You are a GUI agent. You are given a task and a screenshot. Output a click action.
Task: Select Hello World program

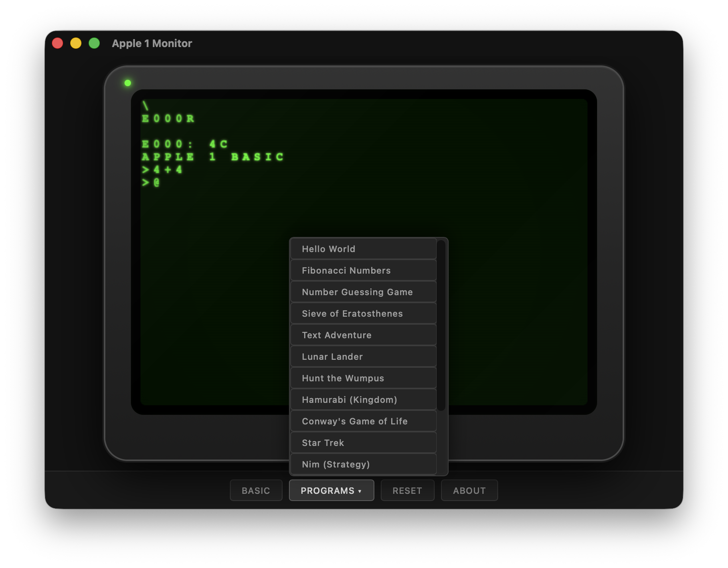point(363,249)
